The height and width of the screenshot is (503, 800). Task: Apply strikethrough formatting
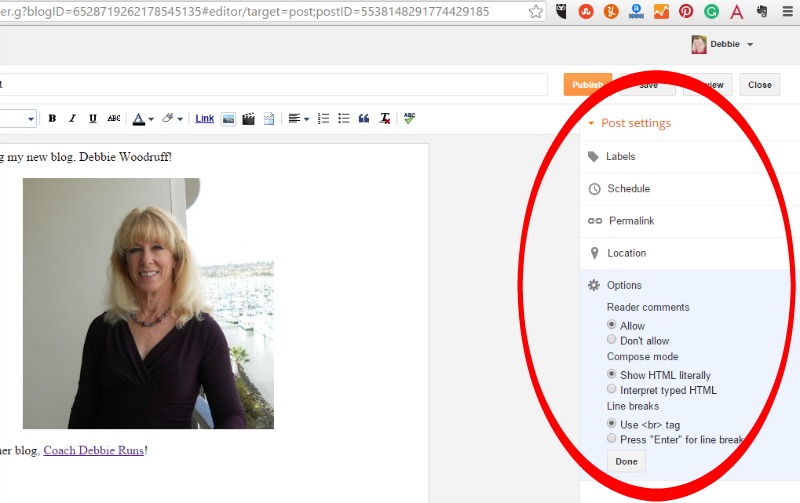[114, 118]
